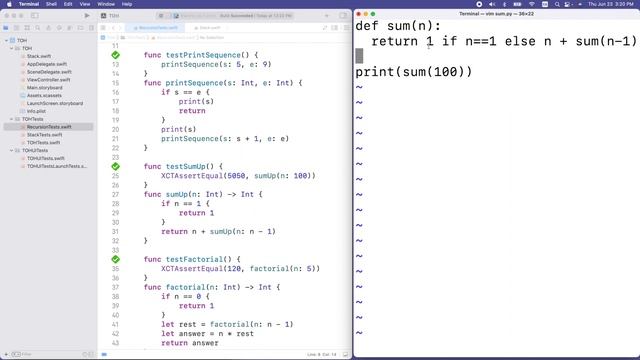Open the Window menu
The image size is (640, 360).
tap(106, 4)
